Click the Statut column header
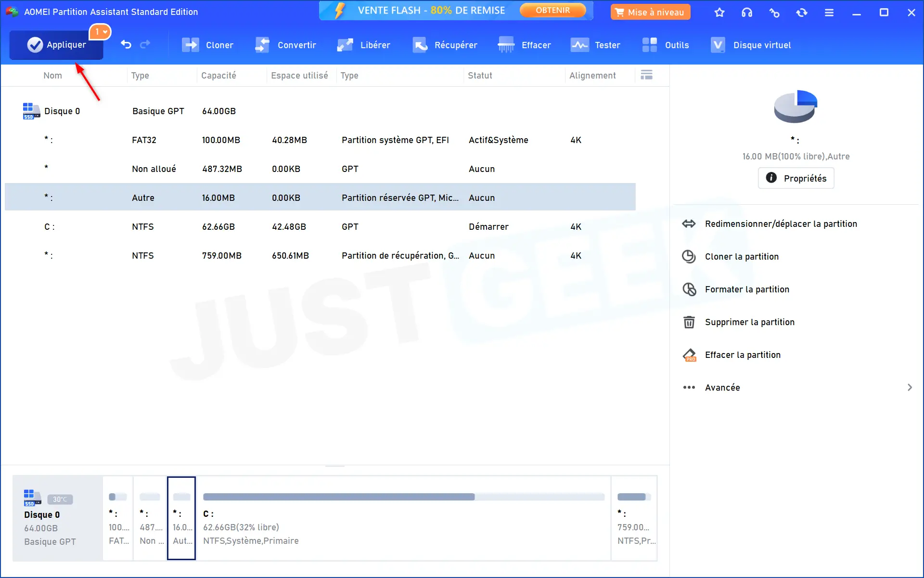Screen dimensions: 924x578 point(480,76)
